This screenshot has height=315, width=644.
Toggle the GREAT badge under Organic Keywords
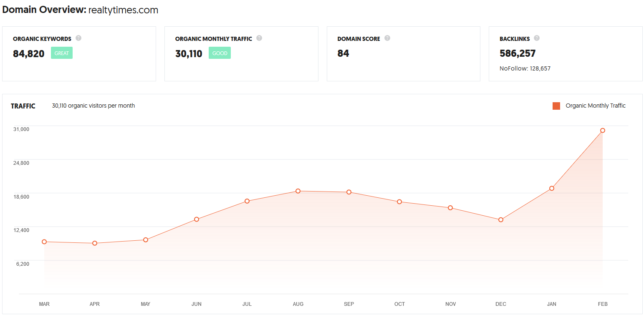pyautogui.click(x=61, y=53)
